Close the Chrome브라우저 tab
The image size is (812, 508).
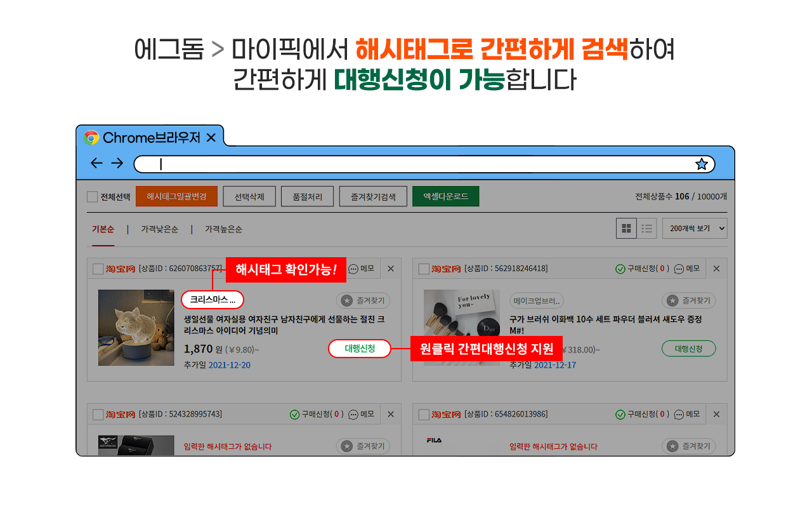point(211,137)
